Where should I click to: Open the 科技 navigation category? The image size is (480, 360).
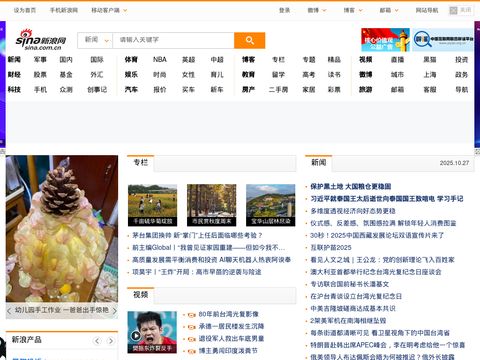click(x=14, y=90)
